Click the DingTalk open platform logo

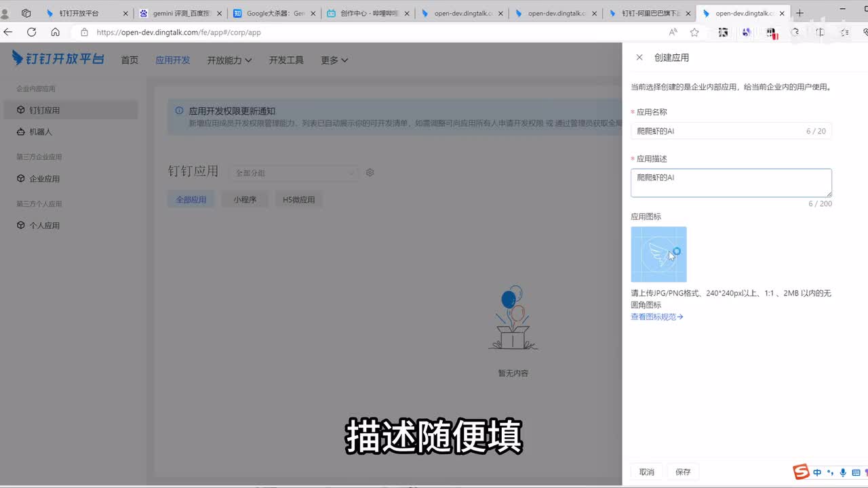(x=58, y=59)
